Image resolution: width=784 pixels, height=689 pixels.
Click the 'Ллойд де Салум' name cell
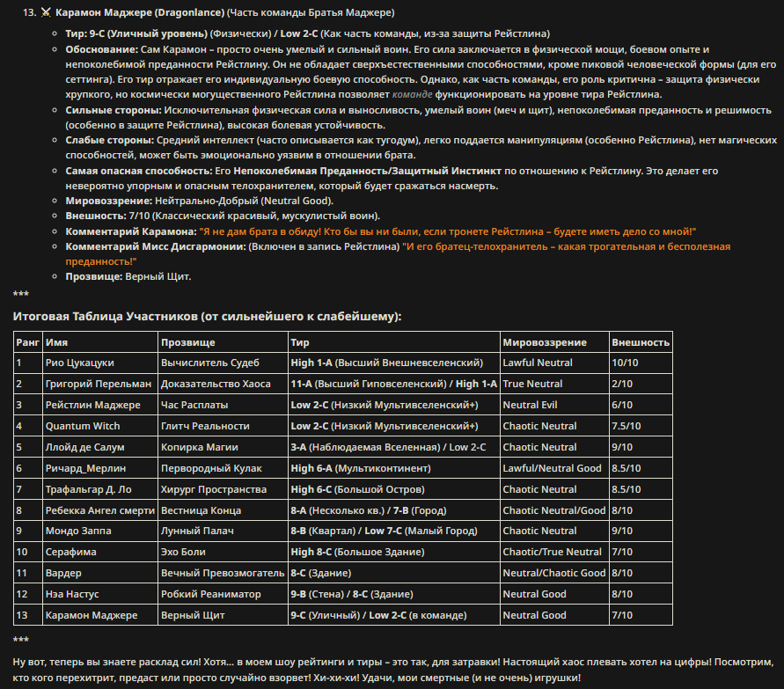tap(100, 448)
